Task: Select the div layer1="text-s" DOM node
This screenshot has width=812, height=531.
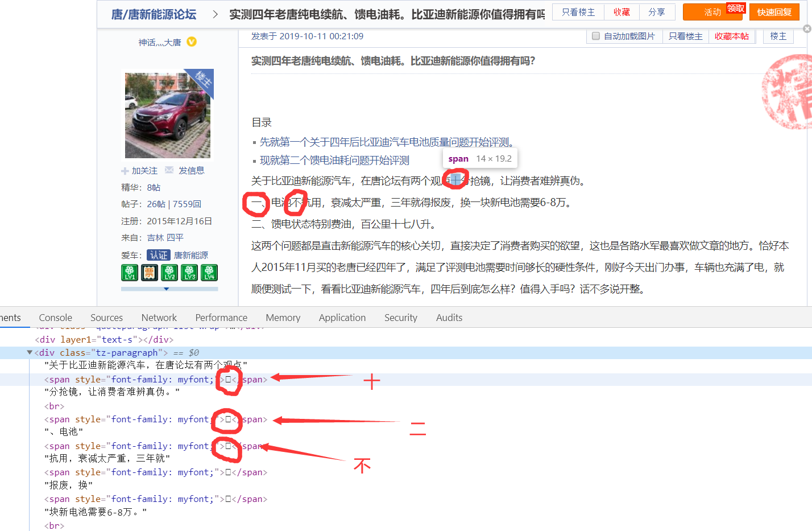Action: (x=104, y=339)
